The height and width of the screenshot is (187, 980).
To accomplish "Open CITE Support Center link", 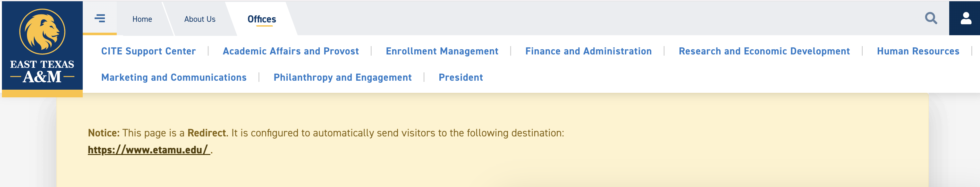I will (148, 51).
